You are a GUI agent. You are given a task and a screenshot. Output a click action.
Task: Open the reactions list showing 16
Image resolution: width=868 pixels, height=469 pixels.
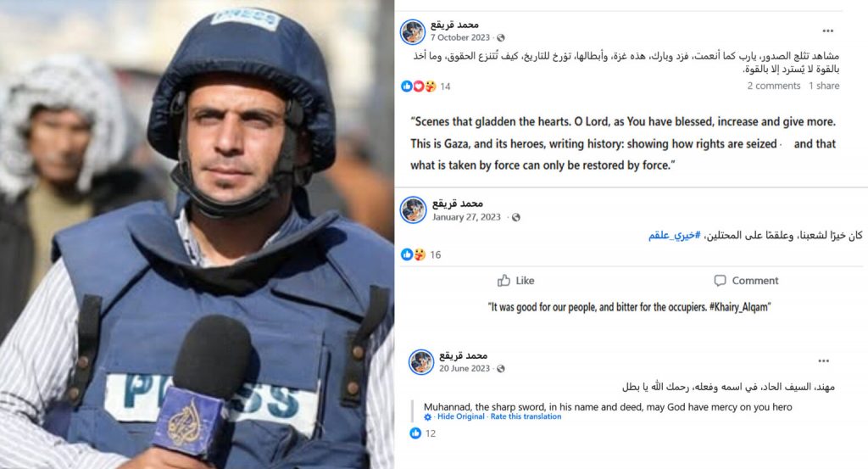coord(420,254)
